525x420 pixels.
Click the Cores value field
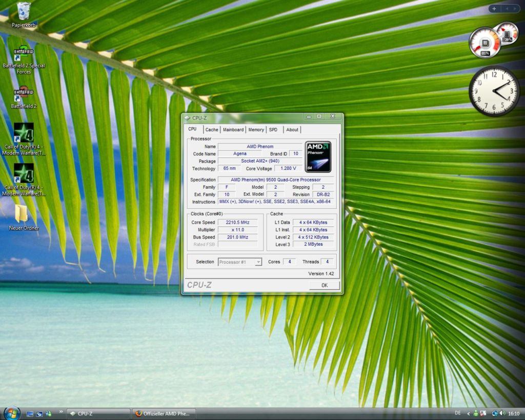(290, 262)
